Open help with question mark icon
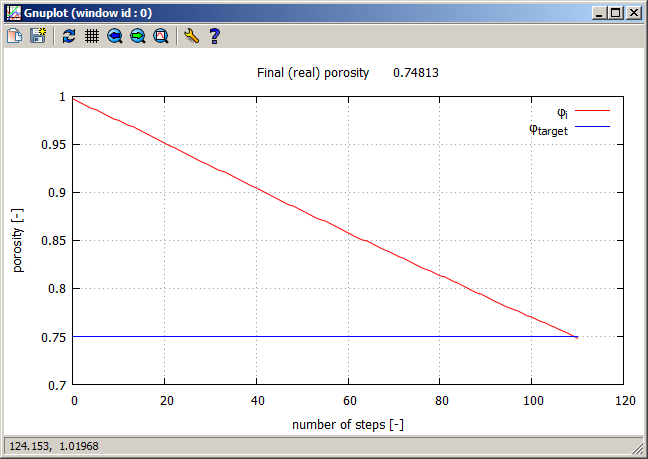This screenshot has width=648, height=459. point(214,36)
